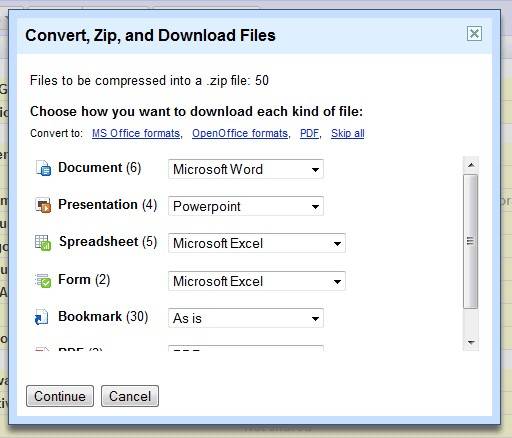Click the file type list scrollbar thumb
The width and height of the screenshot is (512, 438).
click(x=471, y=241)
